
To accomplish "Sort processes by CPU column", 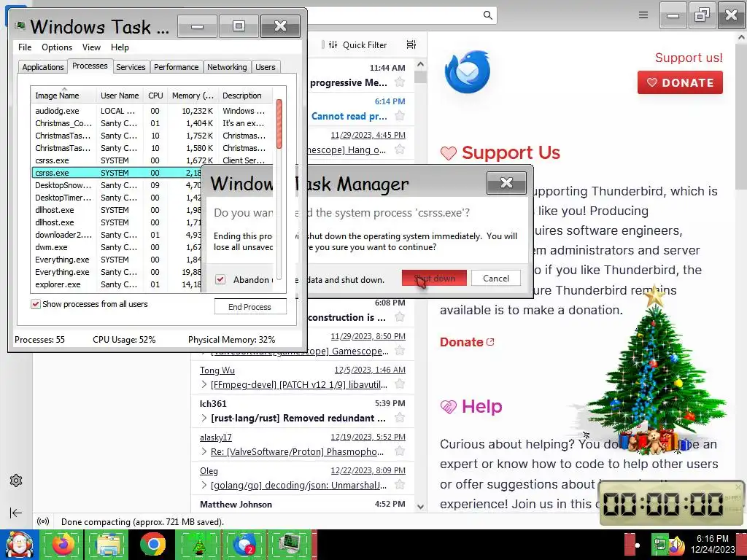I will pyautogui.click(x=155, y=96).
